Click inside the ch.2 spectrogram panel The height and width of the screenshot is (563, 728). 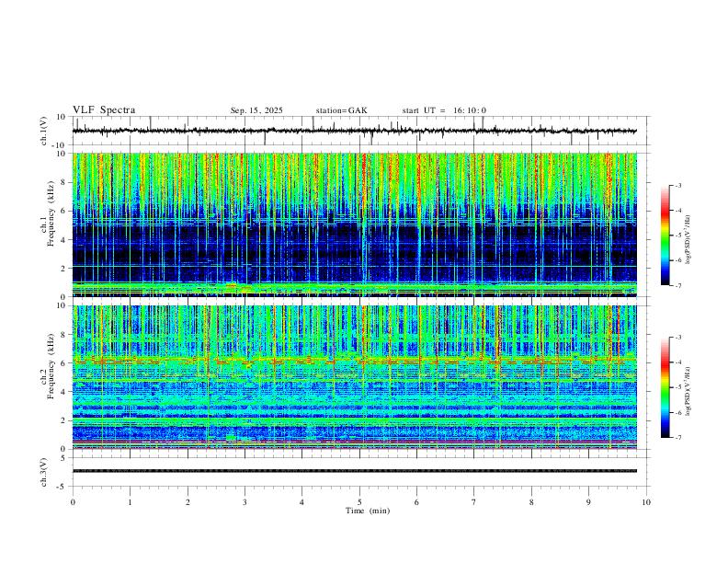point(354,377)
